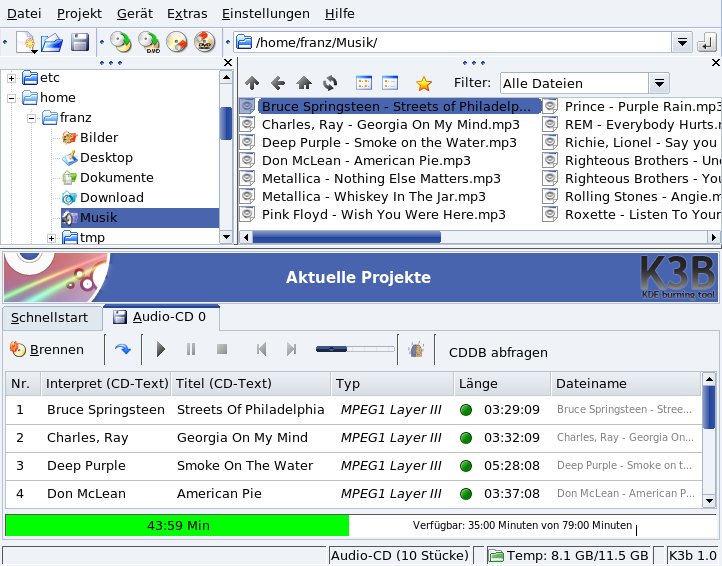Screen dimensions: 722x566
Task: Stop audio playback
Action: tap(222, 350)
